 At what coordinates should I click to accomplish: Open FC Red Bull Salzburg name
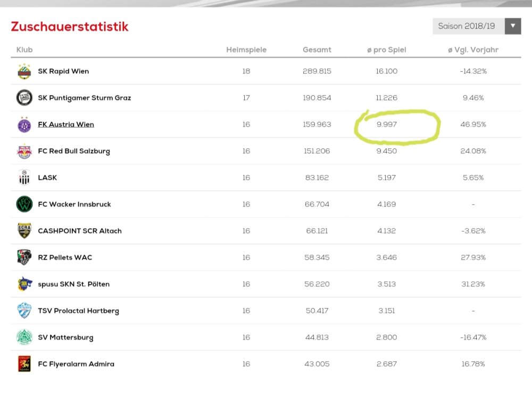(74, 151)
